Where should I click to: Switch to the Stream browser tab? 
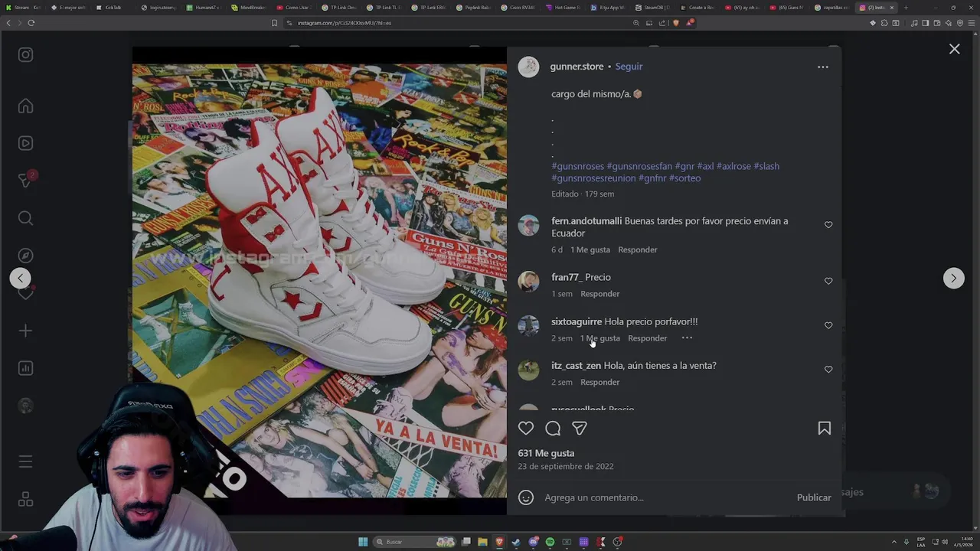[x=23, y=8]
